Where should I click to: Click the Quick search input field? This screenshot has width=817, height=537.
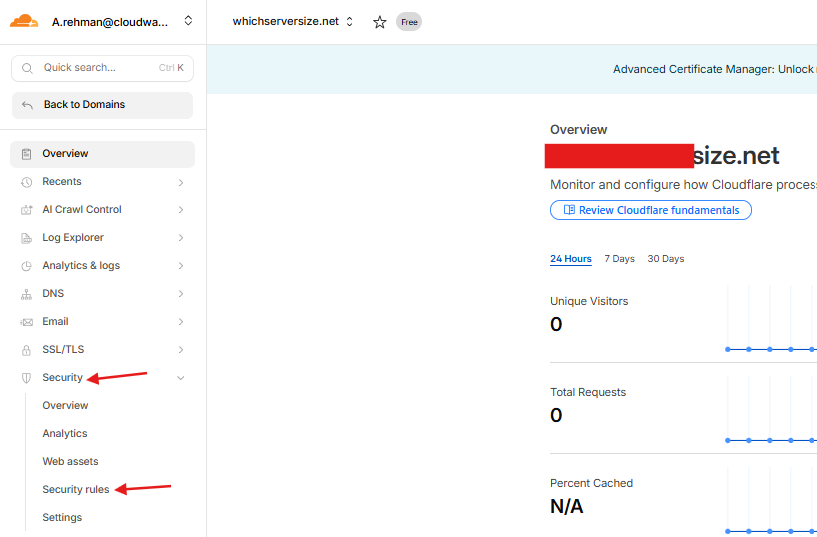click(x=102, y=68)
